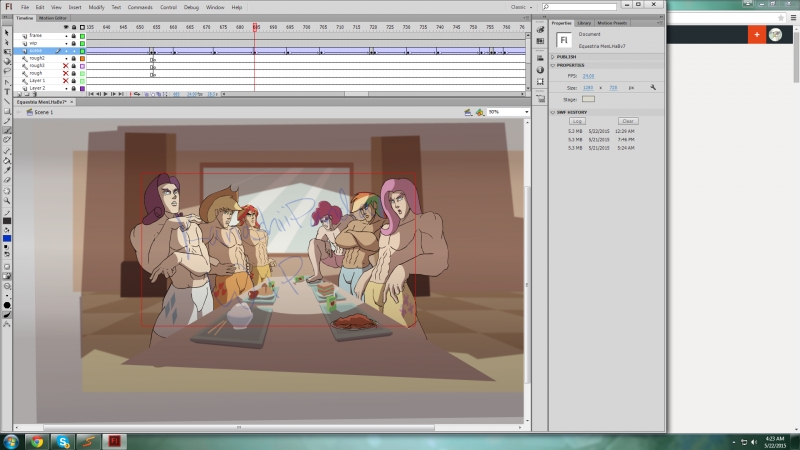This screenshot has width=800, height=450.
Task: Select the Pencil tool
Action: pos(7,121)
